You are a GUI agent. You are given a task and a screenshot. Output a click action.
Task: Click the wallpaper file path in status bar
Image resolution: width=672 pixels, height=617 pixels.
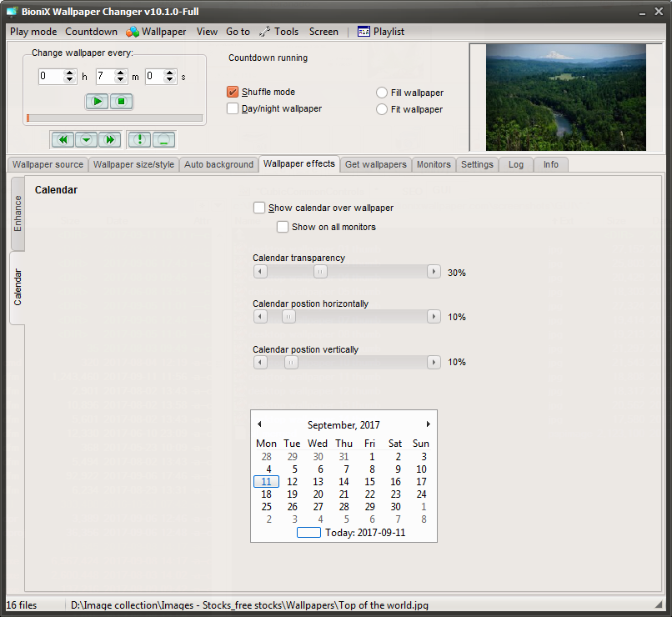(x=249, y=605)
